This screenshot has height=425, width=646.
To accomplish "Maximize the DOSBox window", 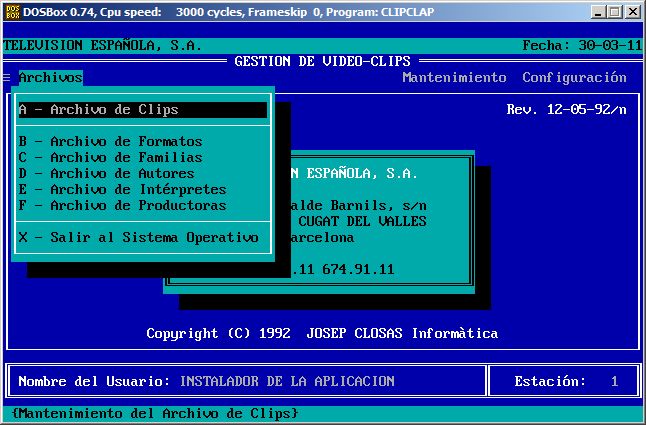I will (x=615, y=11).
